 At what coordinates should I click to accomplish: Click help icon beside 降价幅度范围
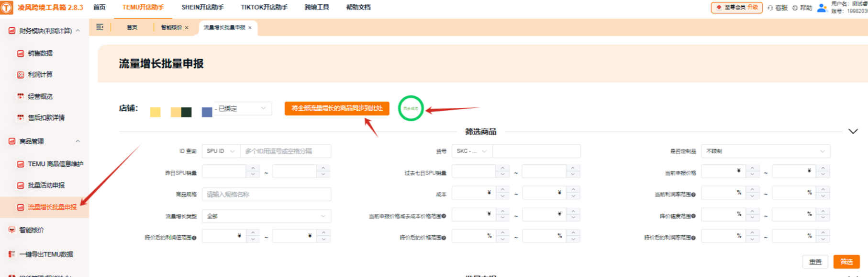click(693, 216)
